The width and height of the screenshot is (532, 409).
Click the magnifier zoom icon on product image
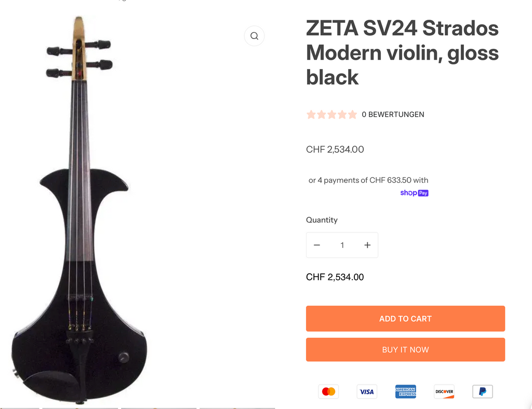pos(254,36)
